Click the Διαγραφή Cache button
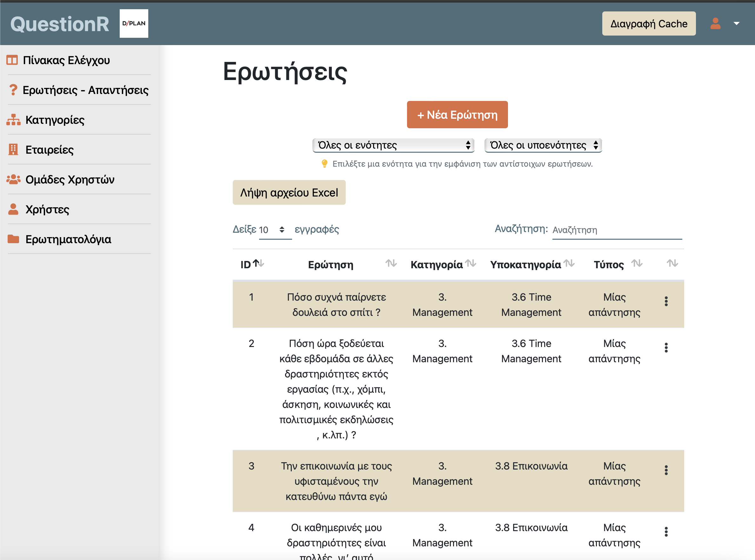 coord(649,24)
